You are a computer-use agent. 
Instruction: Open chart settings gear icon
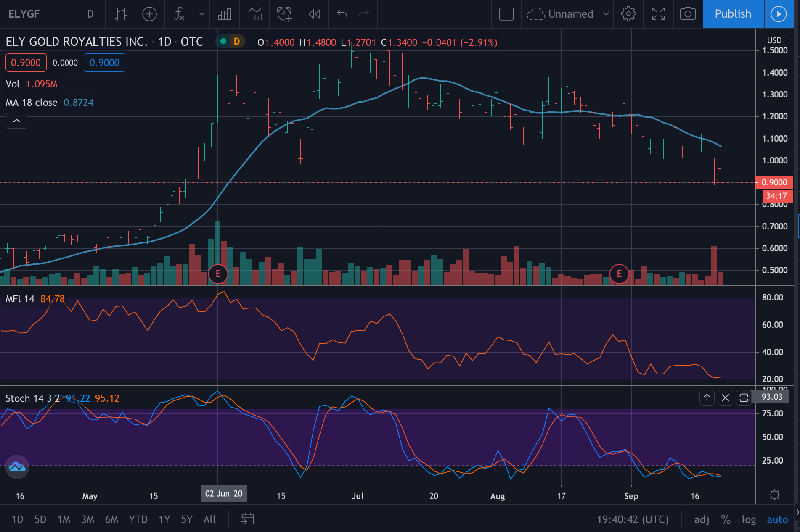click(x=628, y=14)
